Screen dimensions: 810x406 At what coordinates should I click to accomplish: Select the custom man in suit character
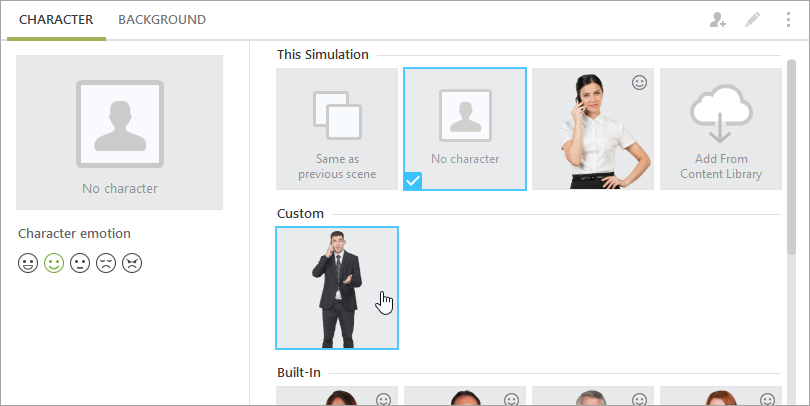coord(337,288)
